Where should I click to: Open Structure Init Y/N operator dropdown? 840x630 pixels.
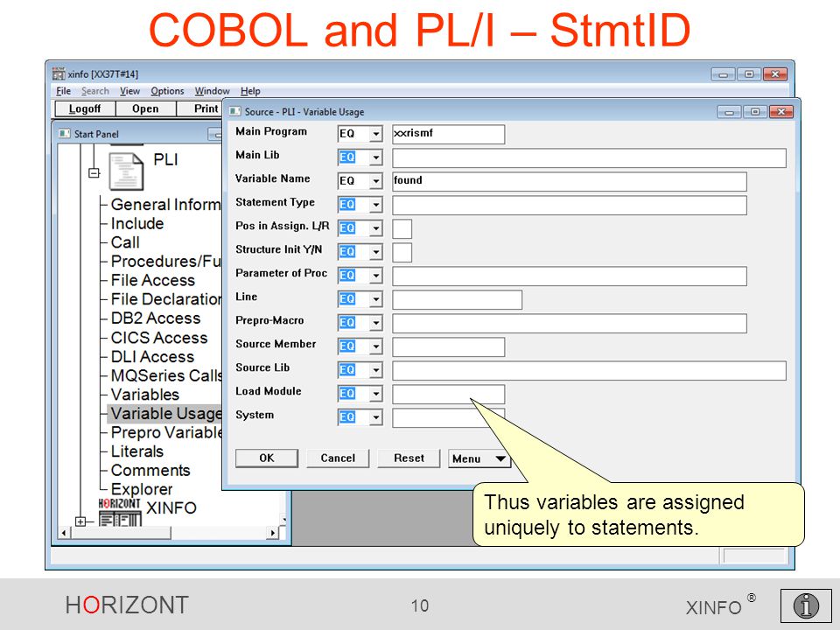click(376, 252)
